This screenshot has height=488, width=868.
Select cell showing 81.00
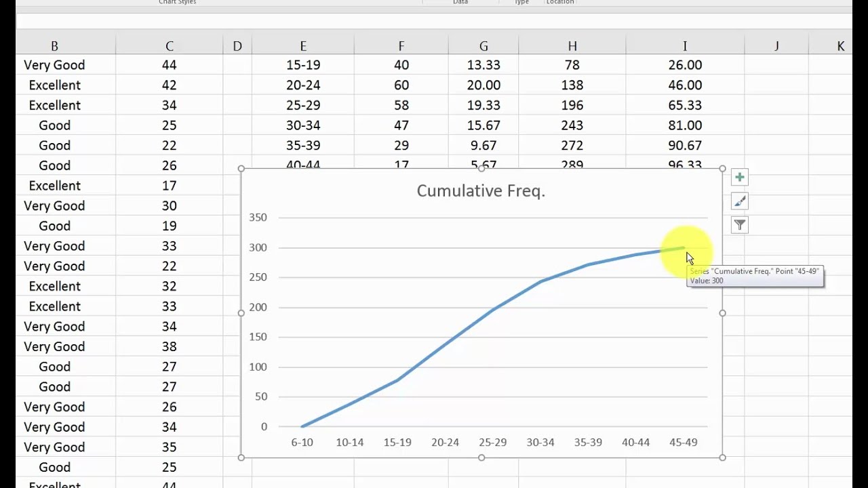pos(685,125)
